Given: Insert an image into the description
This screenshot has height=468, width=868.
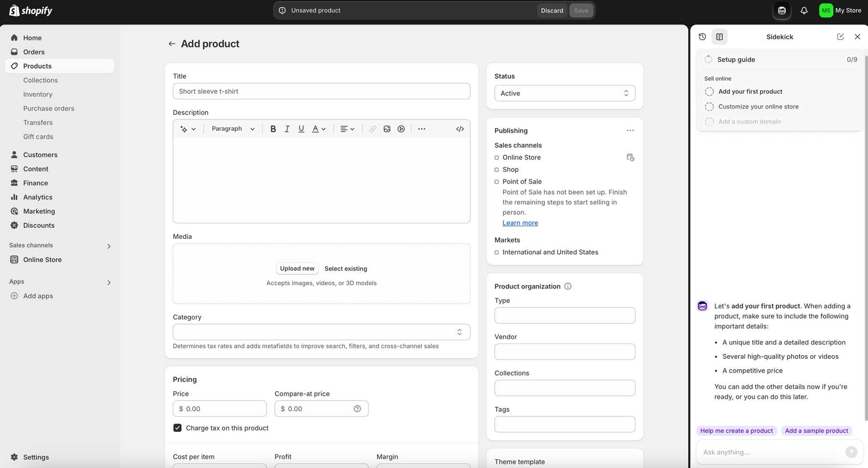Looking at the screenshot, I should click(x=387, y=128).
